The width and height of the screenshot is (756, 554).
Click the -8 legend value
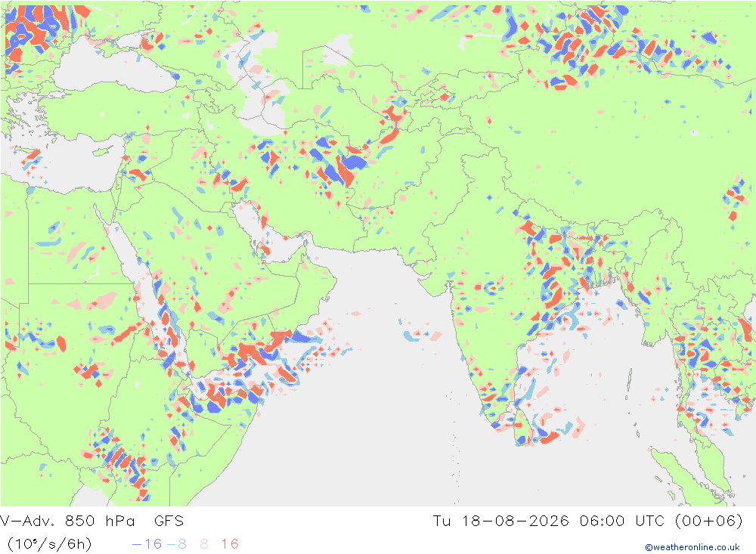(176, 544)
